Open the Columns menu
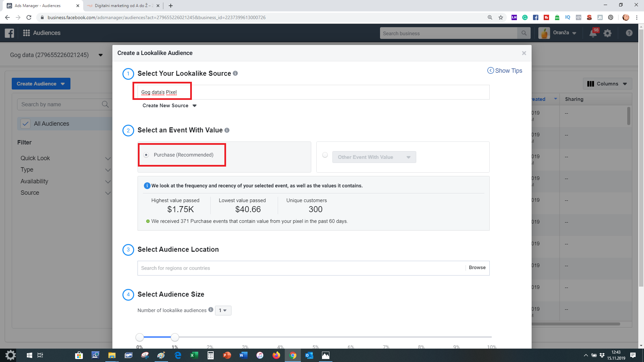The image size is (644, 362). [x=607, y=84]
